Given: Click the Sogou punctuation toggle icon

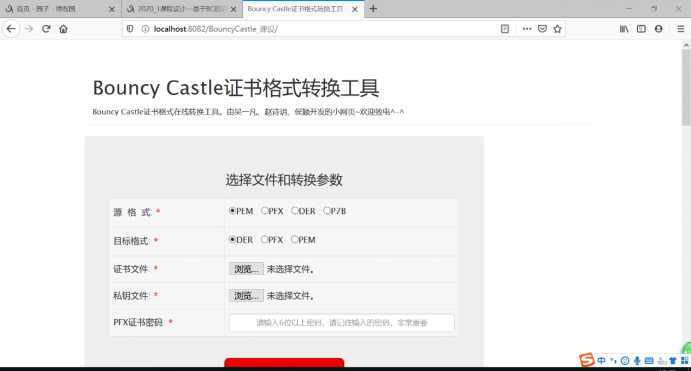Looking at the screenshot, I should pos(613,360).
